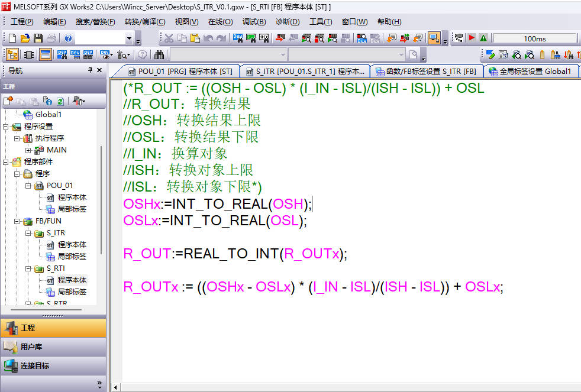Screen dimensions: 581x392
Task: Open the 转换/编译 menu
Action: click(x=145, y=22)
